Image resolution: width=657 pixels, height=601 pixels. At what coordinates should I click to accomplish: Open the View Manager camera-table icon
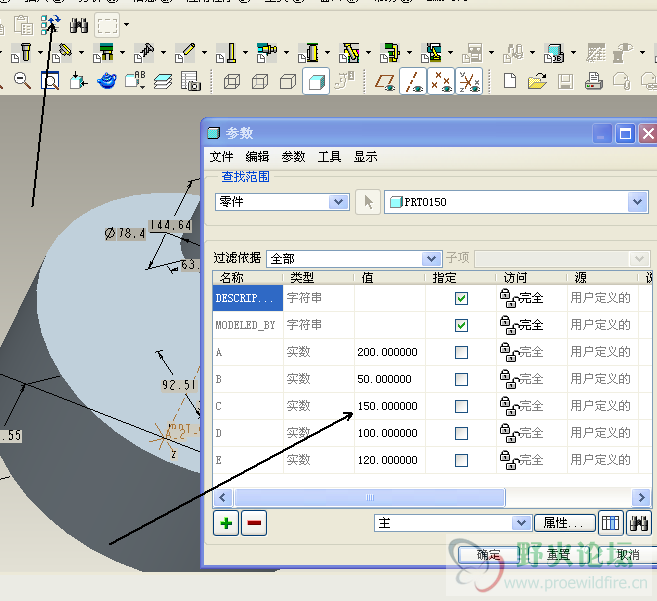[x=191, y=81]
